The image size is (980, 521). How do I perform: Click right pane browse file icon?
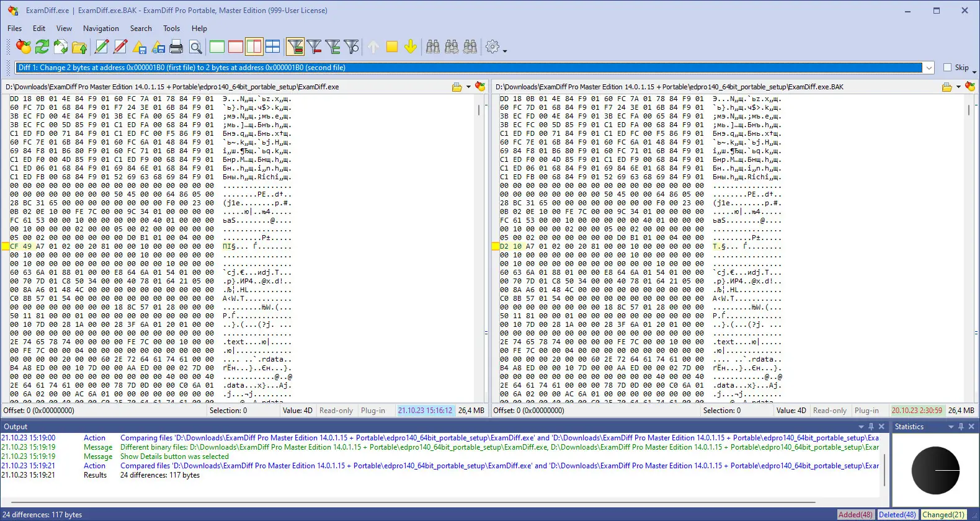(x=947, y=87)
